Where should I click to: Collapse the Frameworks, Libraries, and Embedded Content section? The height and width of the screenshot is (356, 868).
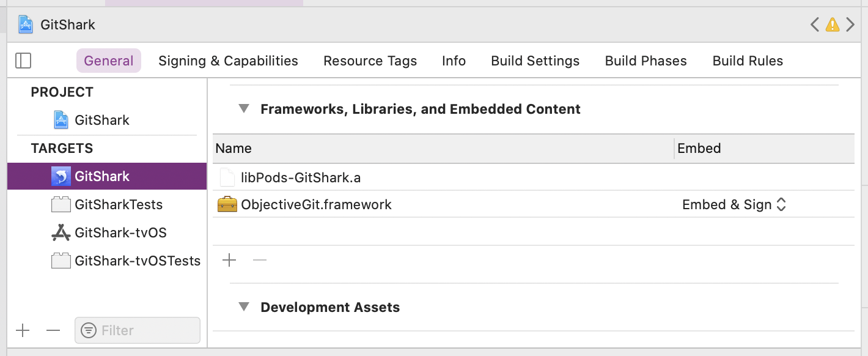(244, 108)
